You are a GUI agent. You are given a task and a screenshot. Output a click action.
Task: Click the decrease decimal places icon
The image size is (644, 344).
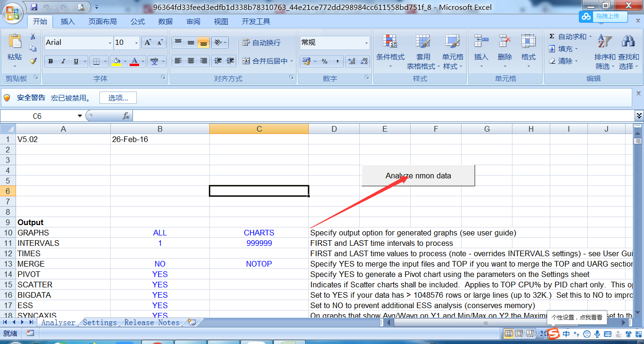(x=364, y=61)
